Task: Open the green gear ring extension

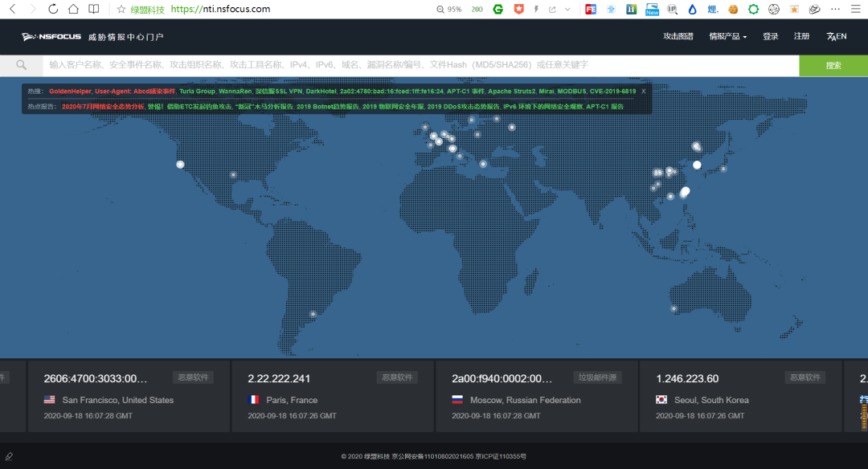Action: click(x=753, y=9)
